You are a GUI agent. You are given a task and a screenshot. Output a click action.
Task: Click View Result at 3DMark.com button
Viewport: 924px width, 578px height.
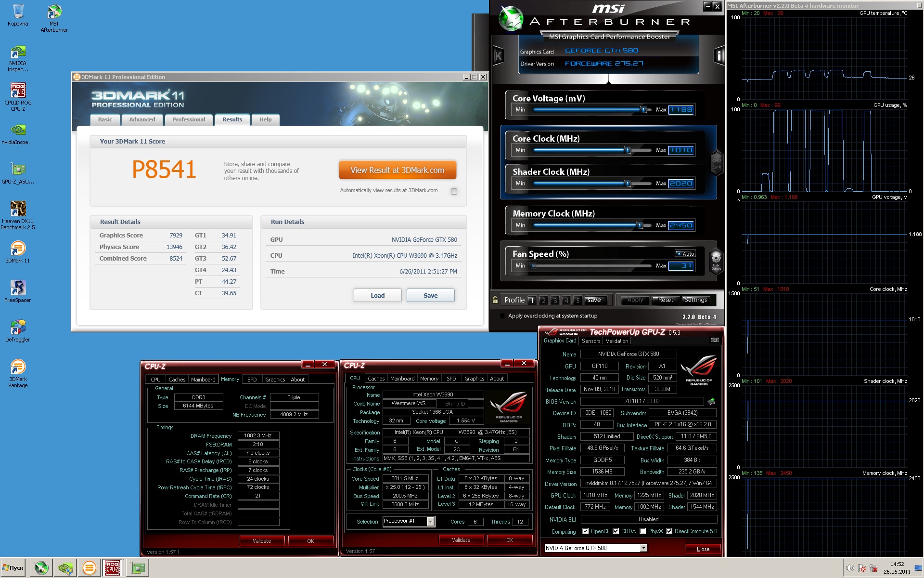pyautogui.click(x=398, y=170)
